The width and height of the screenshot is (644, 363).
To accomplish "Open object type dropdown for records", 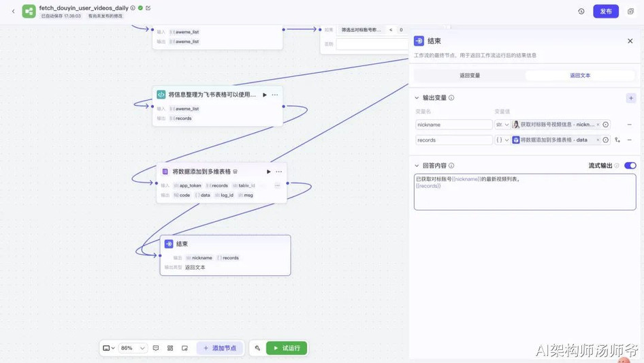I will [502, 140].
